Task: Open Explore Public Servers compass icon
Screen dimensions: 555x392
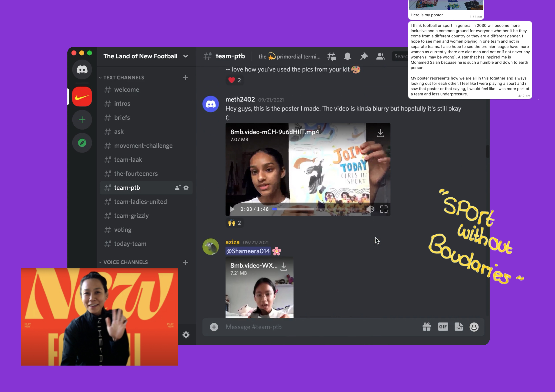Action: click(x=82, y=143)
